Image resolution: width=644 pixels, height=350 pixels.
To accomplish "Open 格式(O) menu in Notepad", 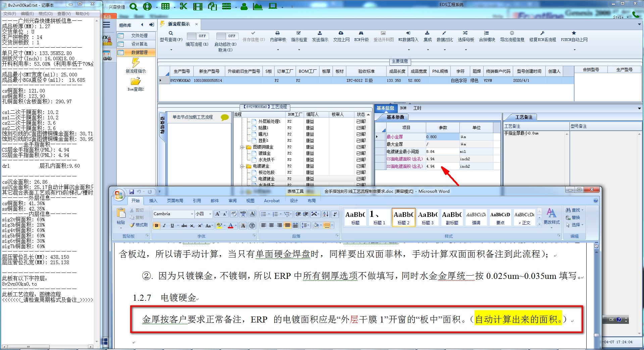I will pos(45,14).
